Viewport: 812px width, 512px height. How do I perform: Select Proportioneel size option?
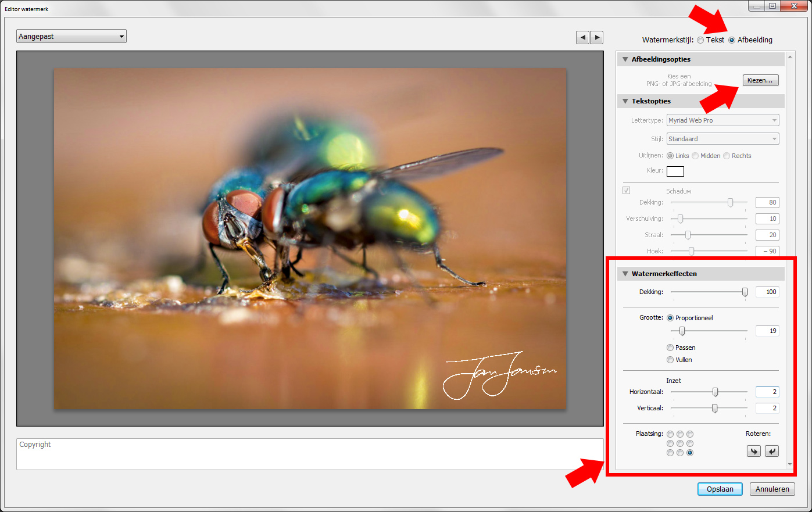tap(670, 318)
